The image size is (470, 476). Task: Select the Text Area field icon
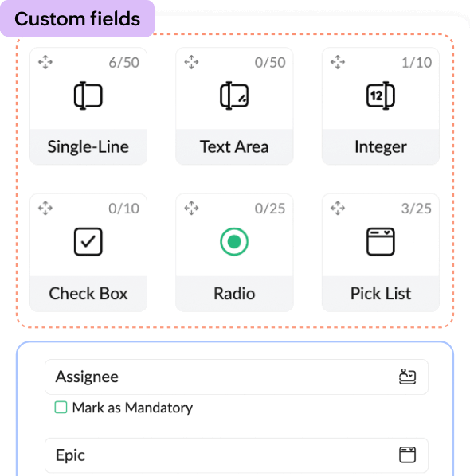click(x=234, y=96)
